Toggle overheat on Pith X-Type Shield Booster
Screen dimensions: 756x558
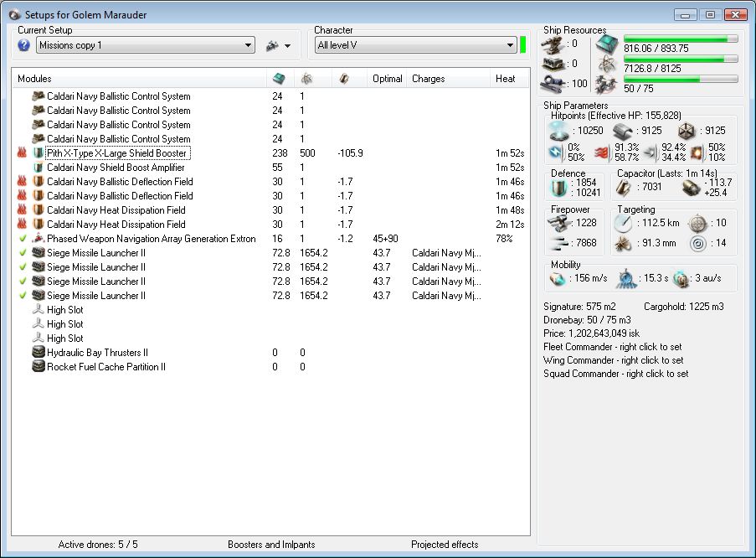point(22,153)
